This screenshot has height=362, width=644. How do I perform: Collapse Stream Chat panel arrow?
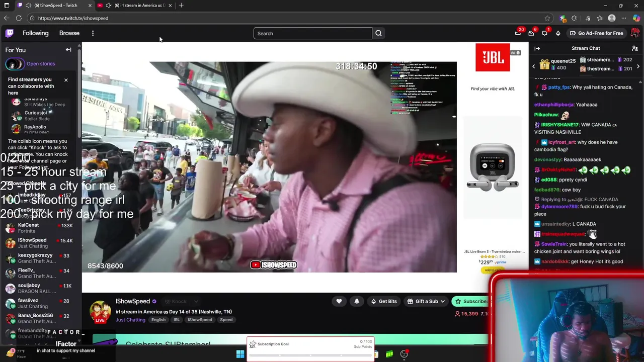pyautogui.click(x=537, y=49)
